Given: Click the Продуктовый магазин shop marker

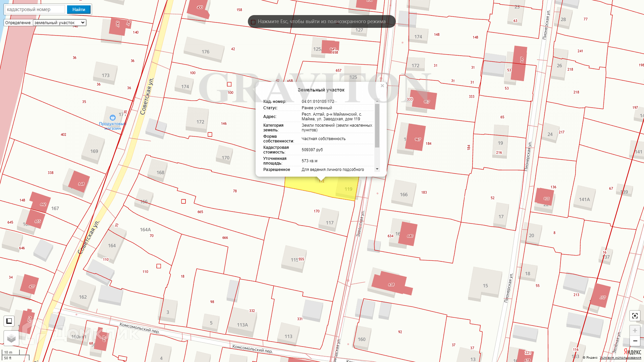Looking at the screenshot, I should 113,118.
